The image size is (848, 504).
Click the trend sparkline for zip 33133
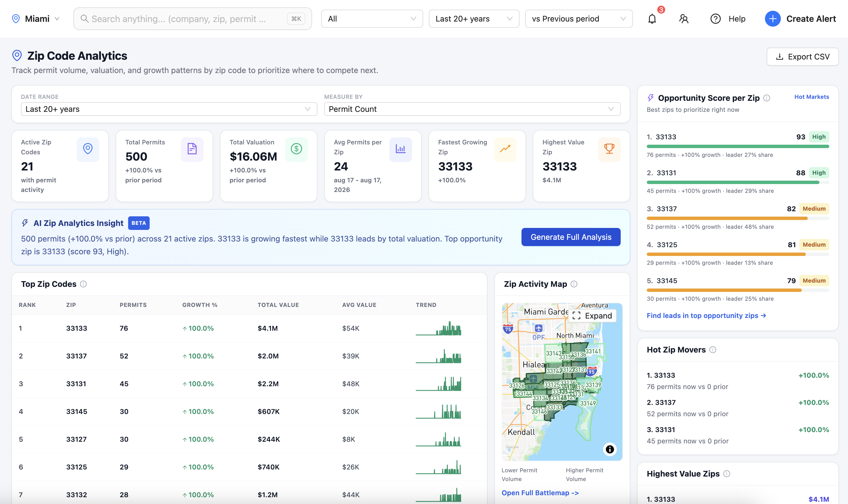[438, 328]
